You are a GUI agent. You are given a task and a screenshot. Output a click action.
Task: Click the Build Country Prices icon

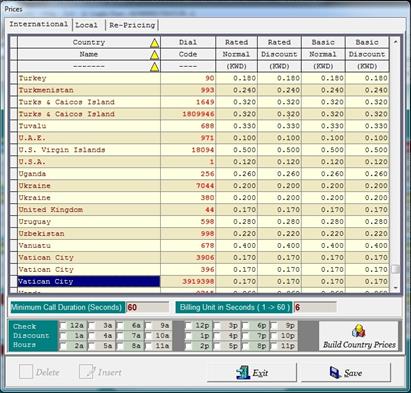coord(358,330)
